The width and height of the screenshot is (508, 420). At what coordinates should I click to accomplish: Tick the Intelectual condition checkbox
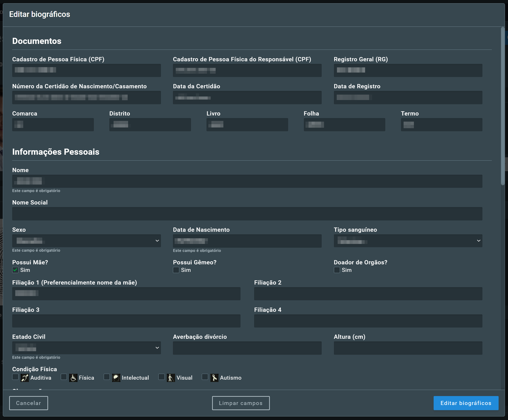point(107,377)
